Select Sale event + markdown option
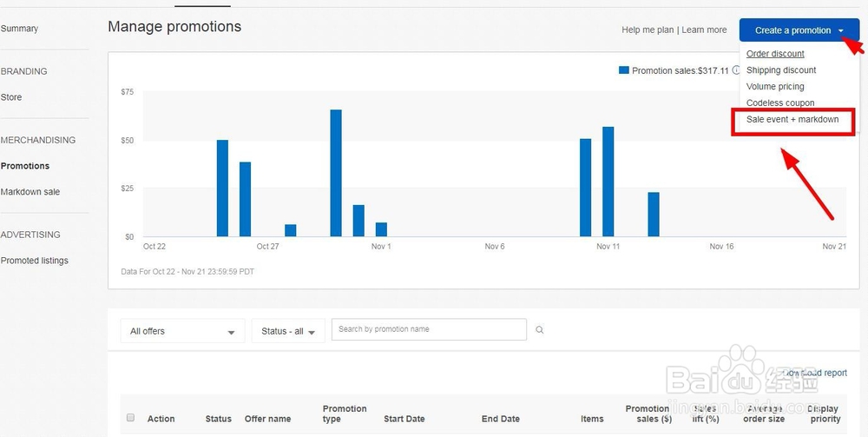 click(x=792, y=120)
